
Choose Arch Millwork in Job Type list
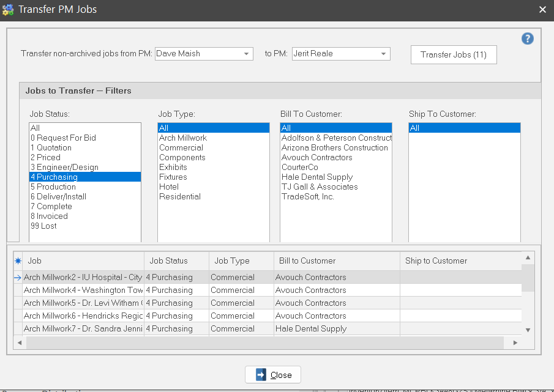tap(183, 138)
